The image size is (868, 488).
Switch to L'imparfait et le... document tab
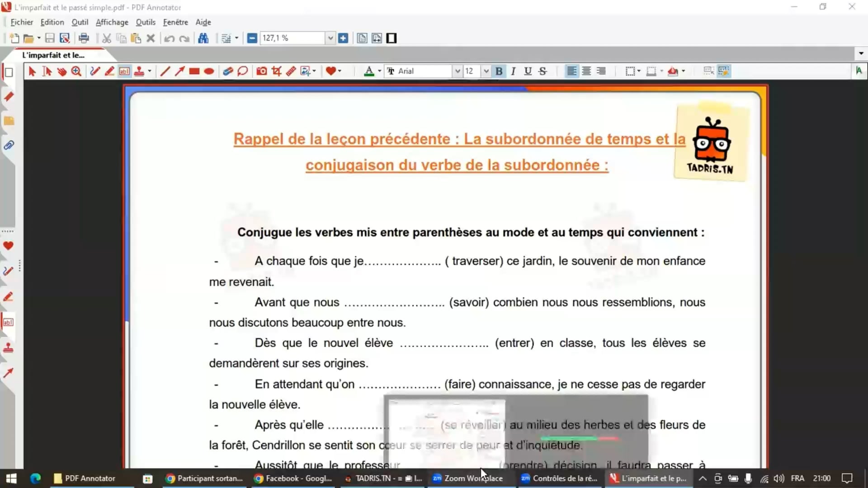53,55
